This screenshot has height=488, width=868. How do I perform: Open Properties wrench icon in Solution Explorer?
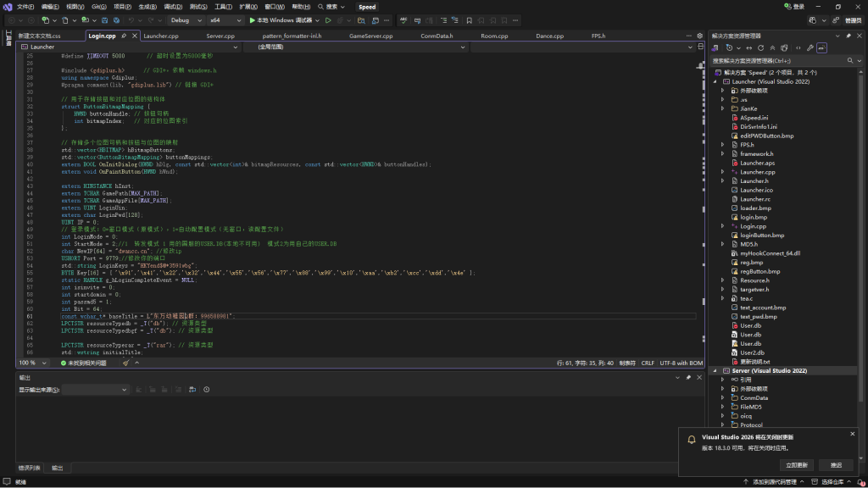(x=810, y=48)
